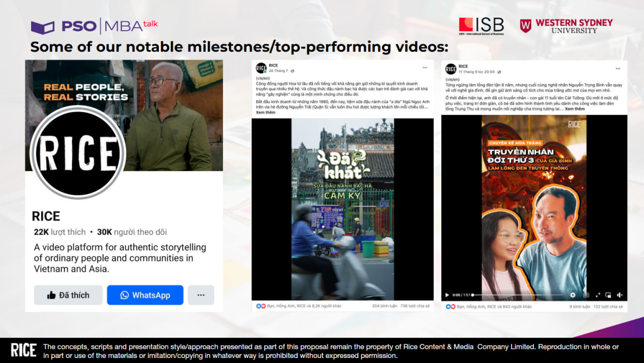Click the 28 Tháng 7 post date
Viewport: 644px width, 363px height.
point(278,70)
